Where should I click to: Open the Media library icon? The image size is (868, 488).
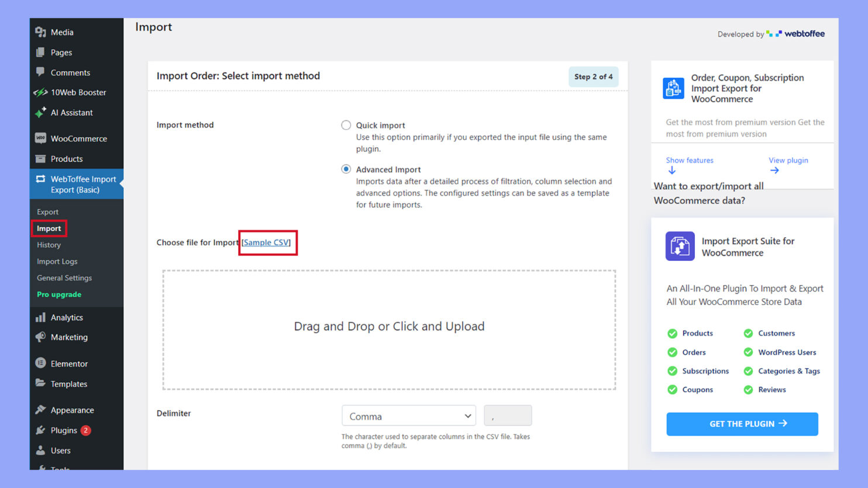(x=41, y=32)
